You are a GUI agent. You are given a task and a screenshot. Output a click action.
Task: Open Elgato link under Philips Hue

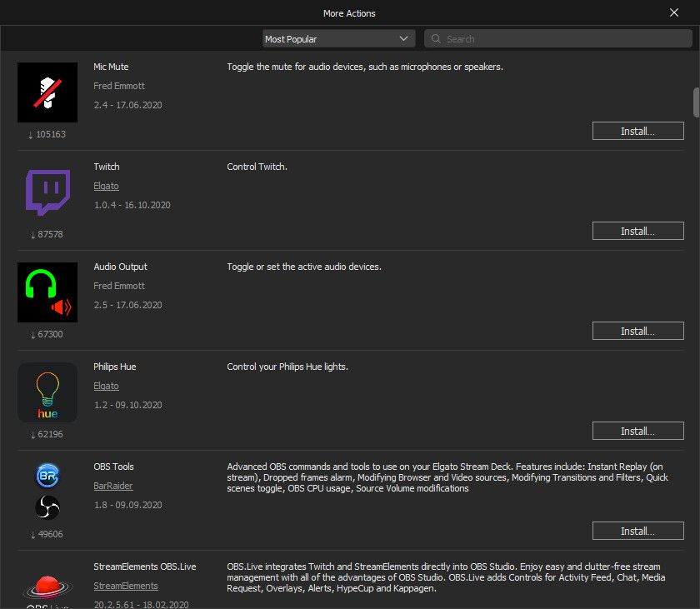[x=107, y=386]
